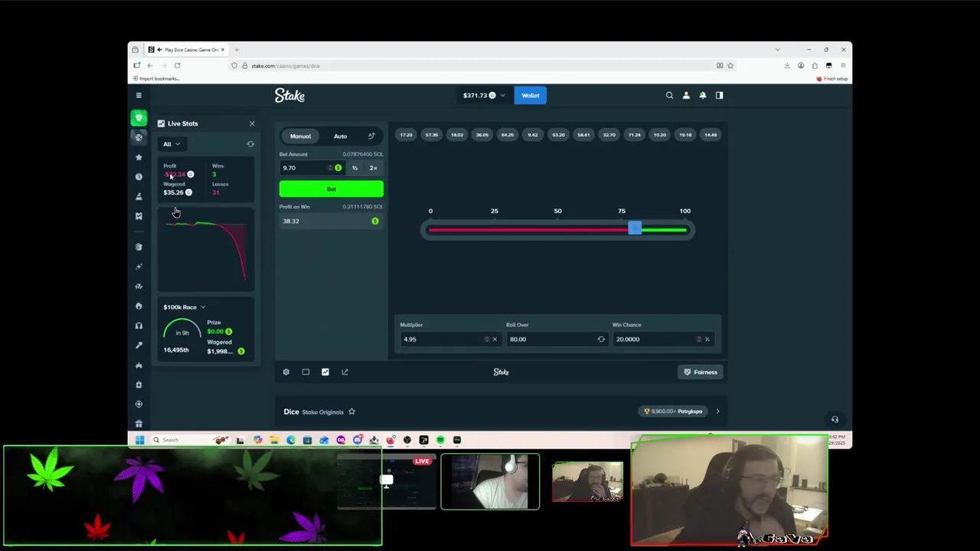Click the red segment of dice slider

528,230
